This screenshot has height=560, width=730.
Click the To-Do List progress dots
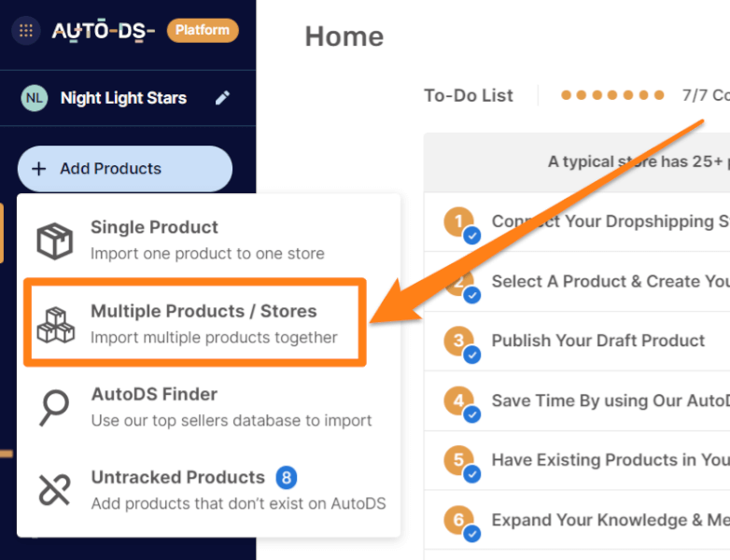612,95
